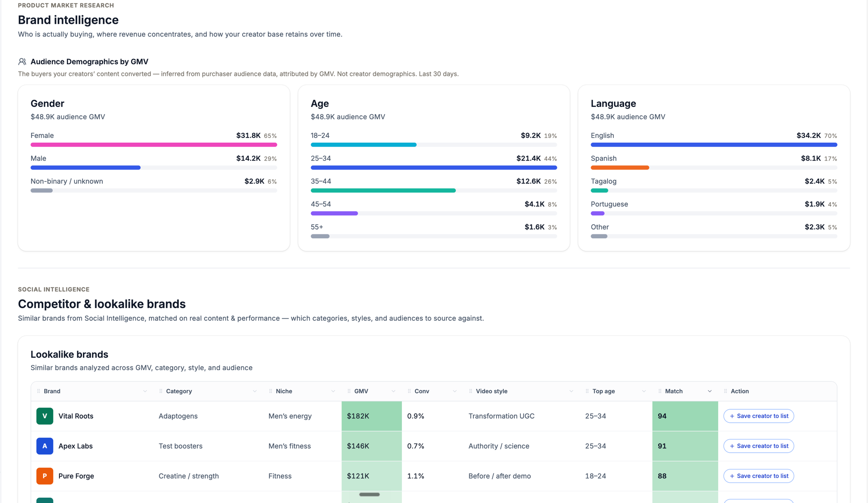This screenshot has height=503, width=868.
Task: Open the Video style column dropdown
Action: 571,391
